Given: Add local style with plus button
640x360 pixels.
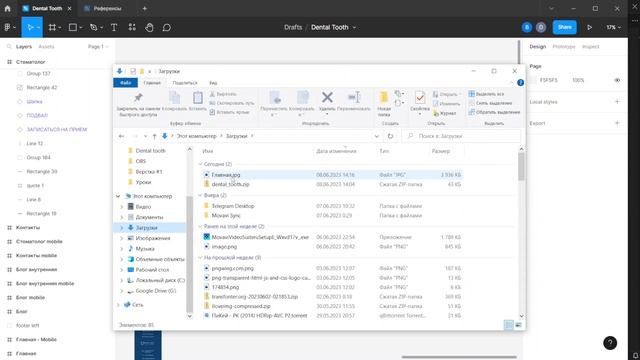Looking at the screenshot, I should click(x=617, y=102).
